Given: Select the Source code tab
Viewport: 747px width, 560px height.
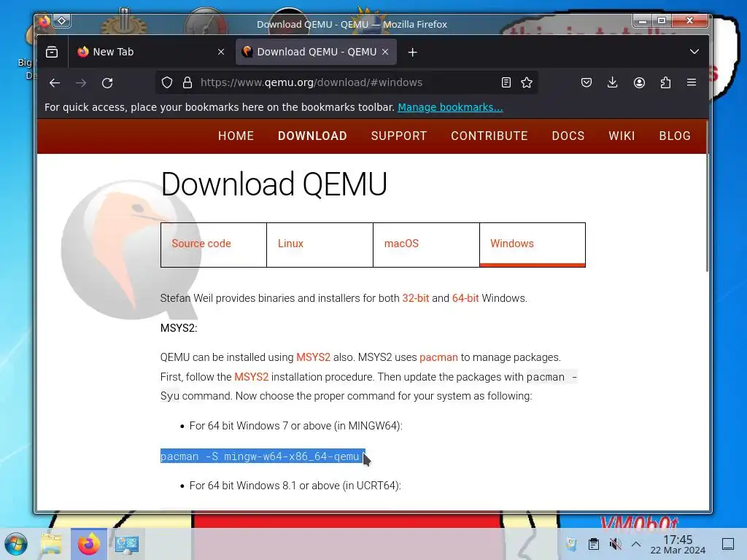Looking at the screenshot, I should [x=214, y=244].
